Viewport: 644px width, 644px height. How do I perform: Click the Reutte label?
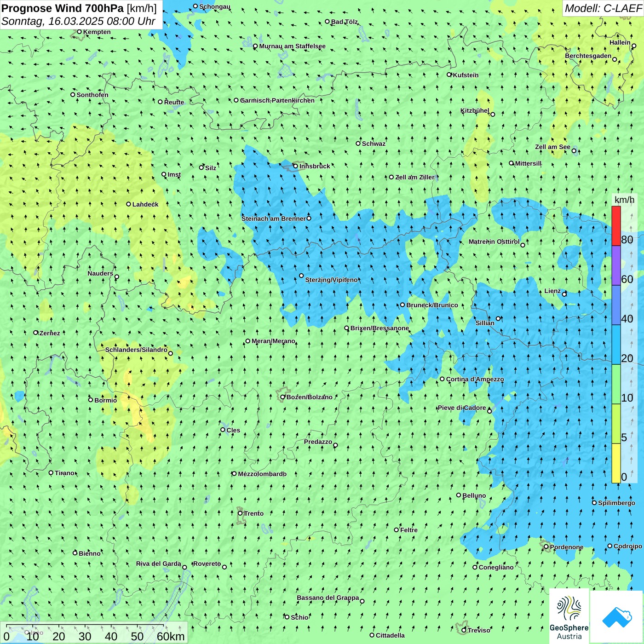[174, 102]
